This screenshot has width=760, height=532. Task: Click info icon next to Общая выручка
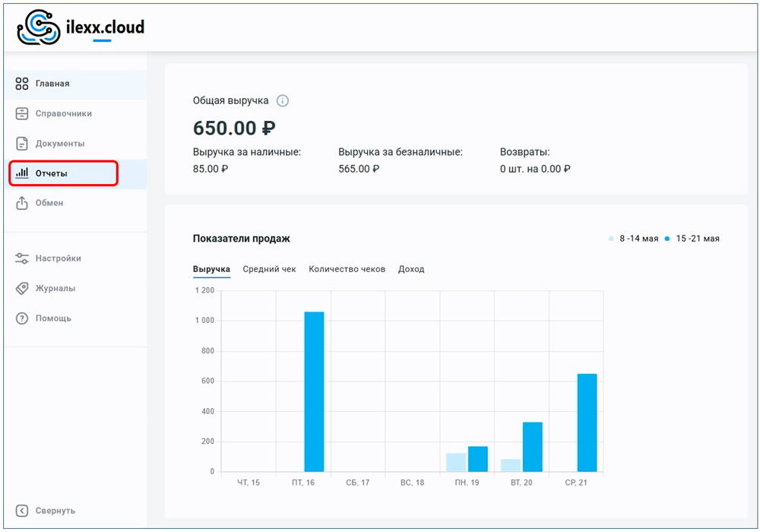pos(283,101)
